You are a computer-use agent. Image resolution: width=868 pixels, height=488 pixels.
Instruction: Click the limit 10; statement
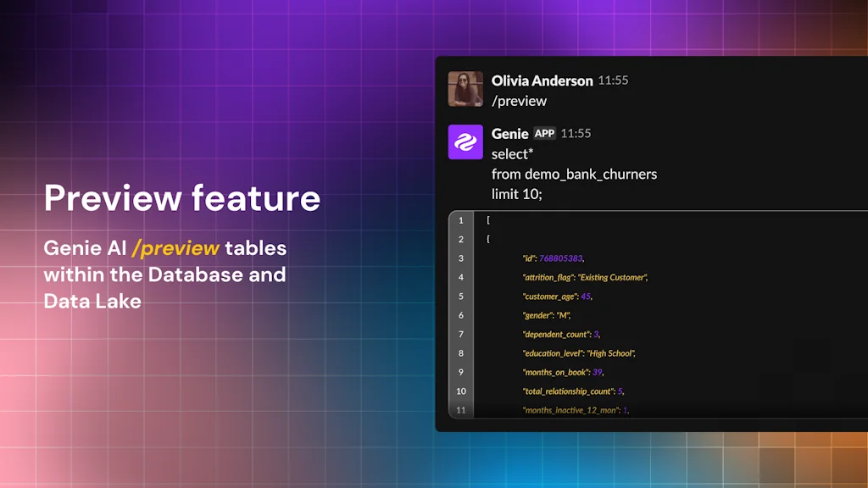[x=519, y=195]
